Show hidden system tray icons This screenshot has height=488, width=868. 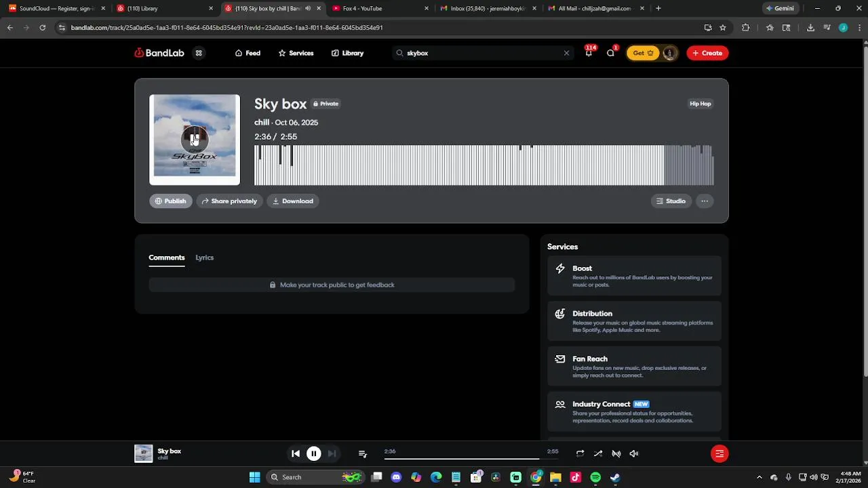point(759,477)
